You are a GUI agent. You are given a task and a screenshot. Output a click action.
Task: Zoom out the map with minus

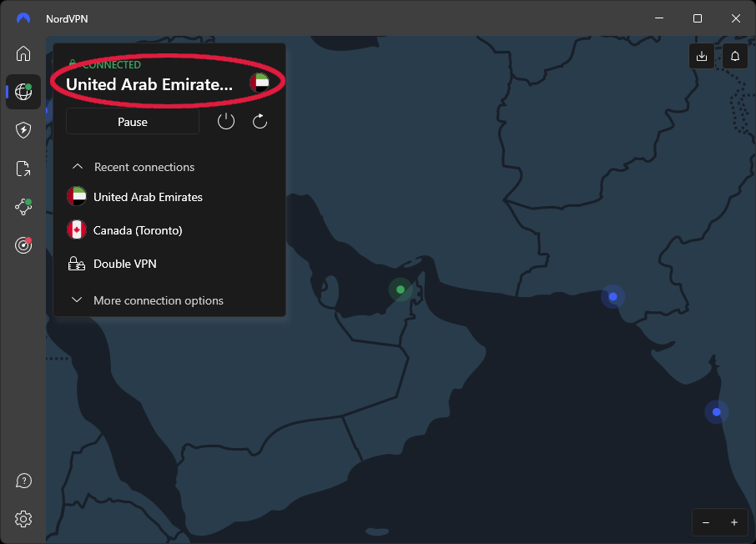click(x=706, y=522)
